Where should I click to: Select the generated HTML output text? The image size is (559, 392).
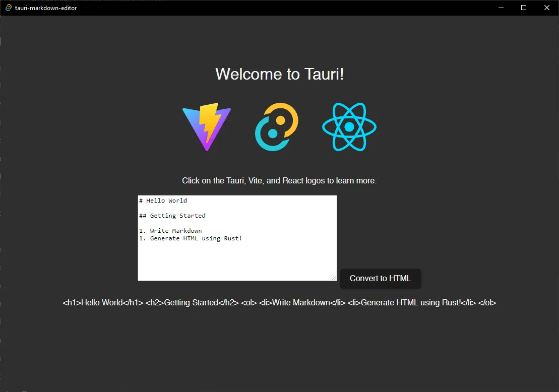[x=279, y=302]
